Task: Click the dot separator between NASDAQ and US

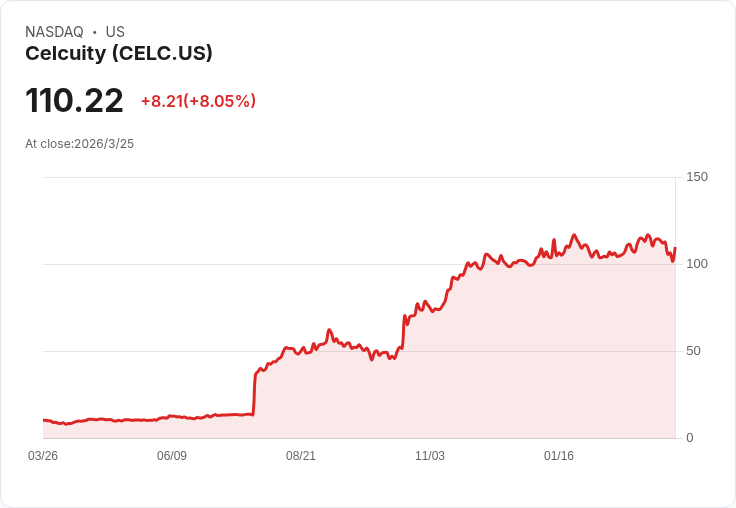Action: [94, 32]
